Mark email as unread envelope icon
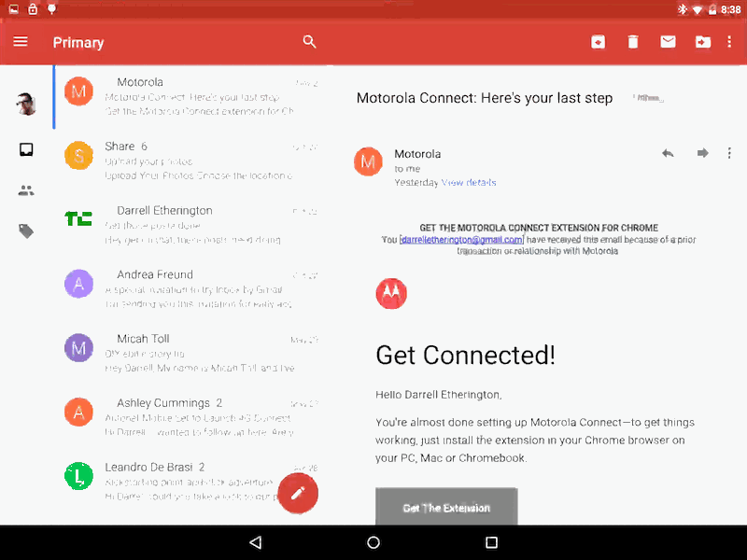 [x=668, y=42]
